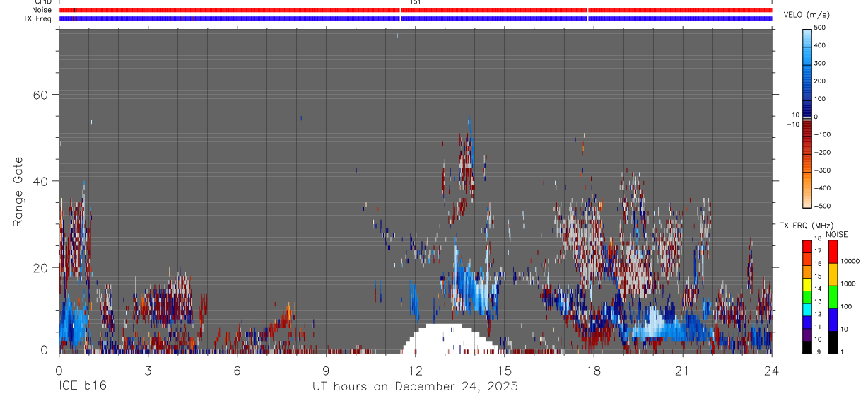Click the 60 tick on Range Gate axis
The width and height of the screenshot is (868, 401).
[x=41, y=95]
